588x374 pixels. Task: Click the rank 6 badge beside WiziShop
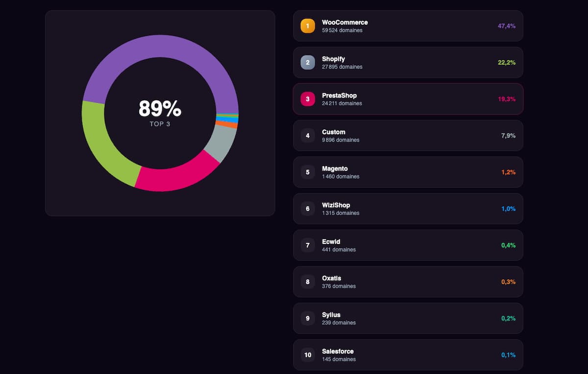click(308, 209)
